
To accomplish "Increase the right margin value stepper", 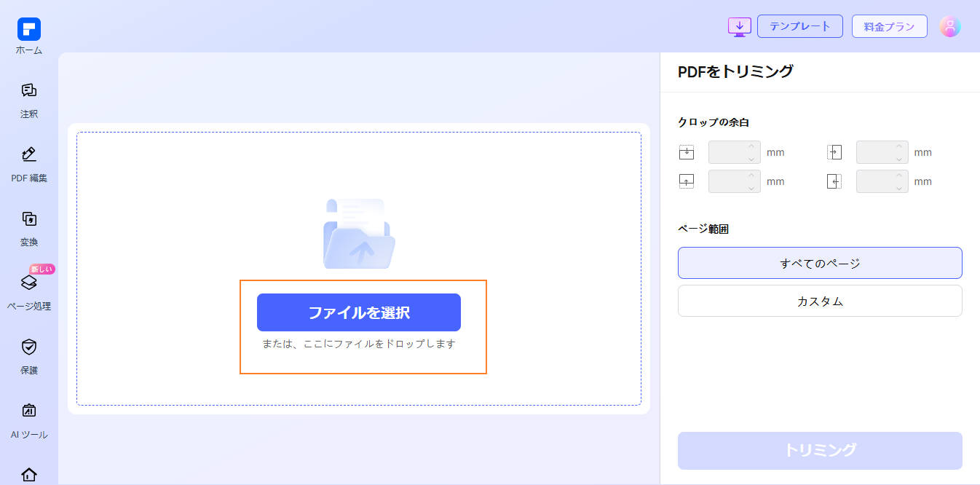I will [899, 176].
